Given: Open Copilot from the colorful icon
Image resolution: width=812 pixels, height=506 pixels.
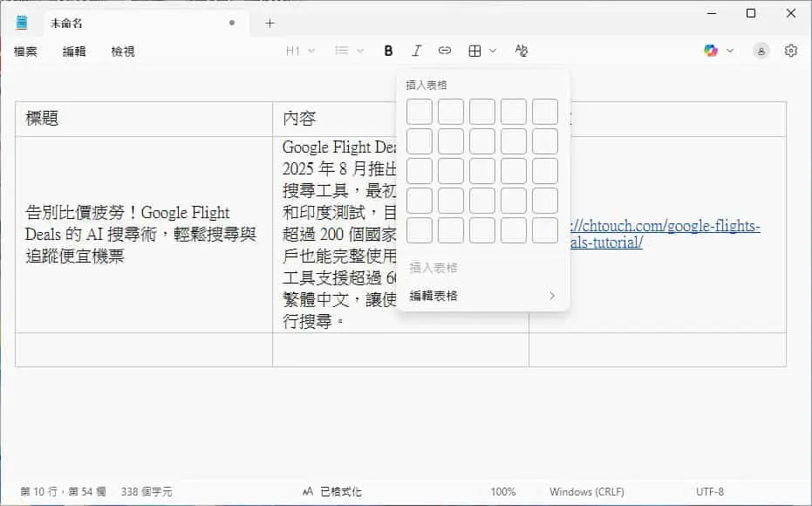Looking at the screenshot, I should point(711,51).
